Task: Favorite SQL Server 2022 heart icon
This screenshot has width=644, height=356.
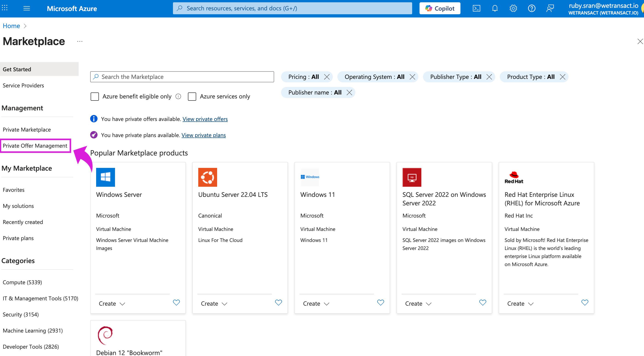Action: tap(483, 302)
